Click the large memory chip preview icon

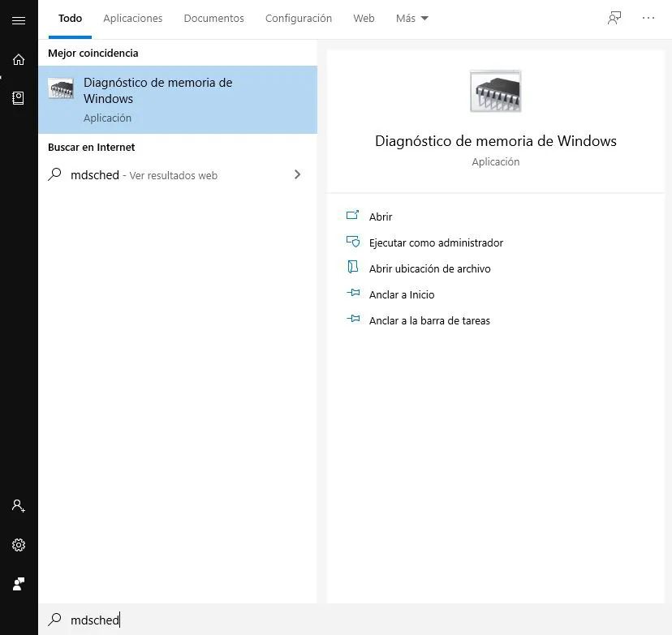(495, 91)
